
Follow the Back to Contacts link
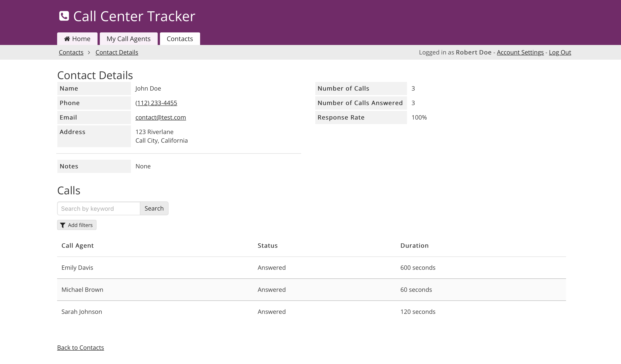click(x=80, y=348)
